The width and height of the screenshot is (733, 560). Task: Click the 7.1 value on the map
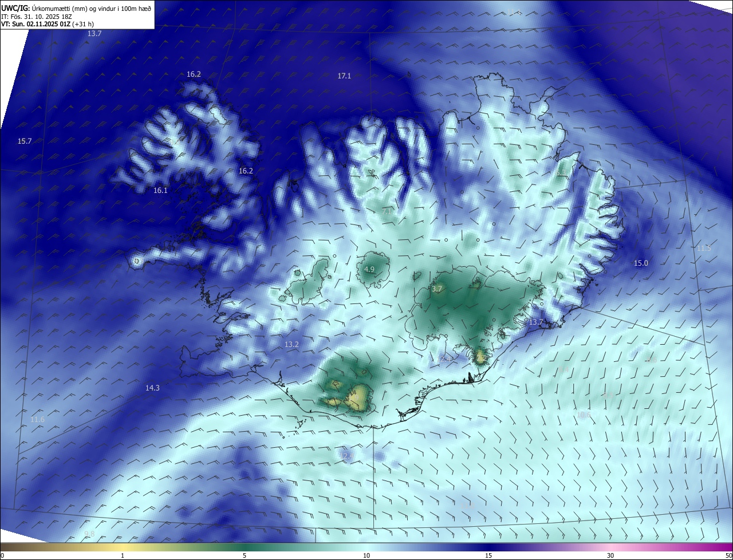tap(387, 212)
